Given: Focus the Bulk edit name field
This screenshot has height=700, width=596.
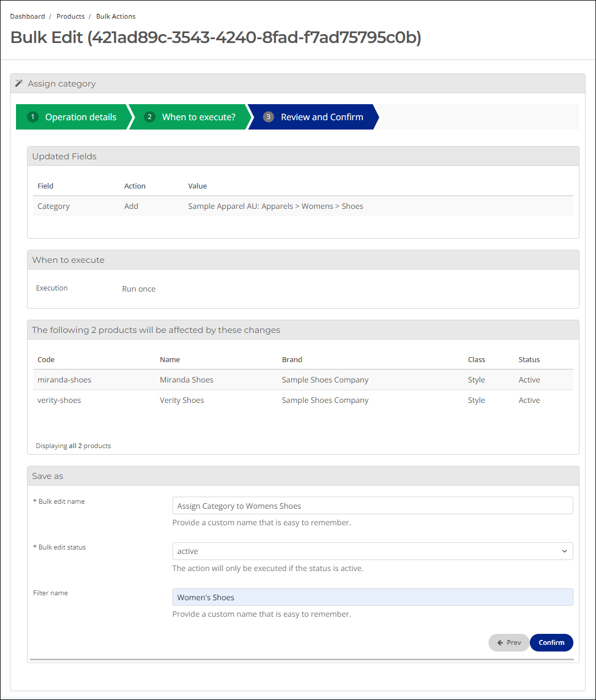Looking at the screenshot, I should coord(373,505).
